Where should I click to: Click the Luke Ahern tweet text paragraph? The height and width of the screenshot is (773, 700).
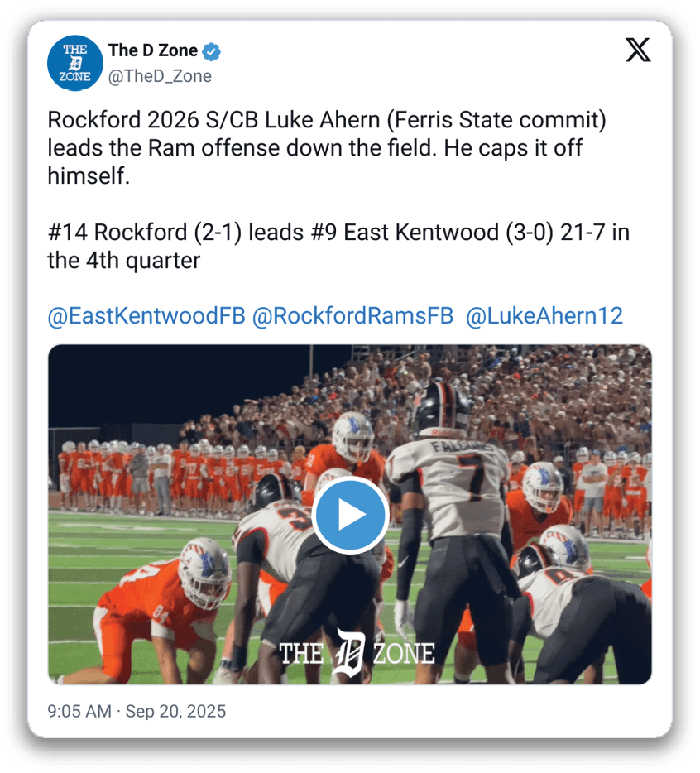click(326, 148)
